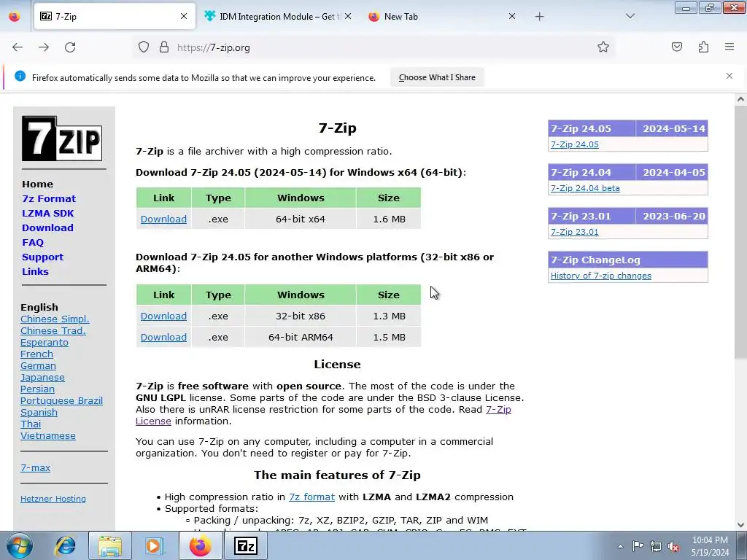Open Windows Media Player from the taskbar
The width and height of the screenshot is (747, 560).
pos(153,545)
